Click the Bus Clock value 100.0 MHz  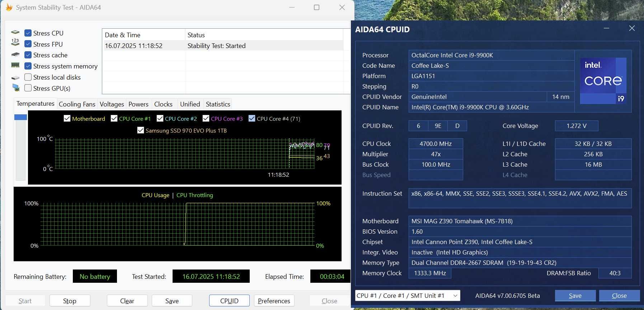click(436, 164)
